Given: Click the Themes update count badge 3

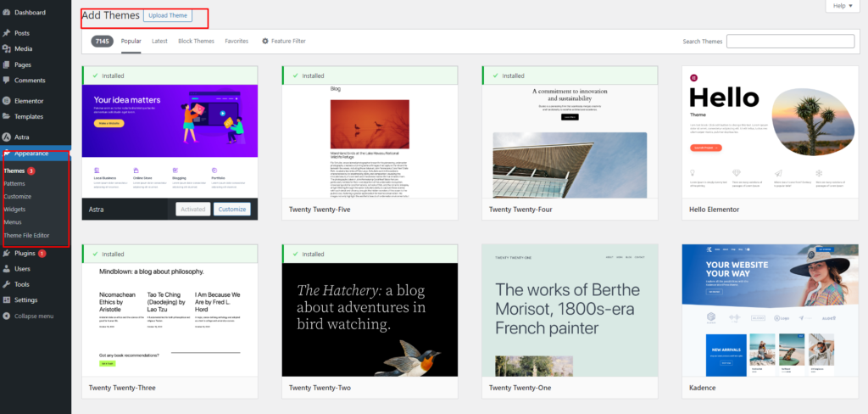Looking at the screenshot, I should (x=31, y=171).
